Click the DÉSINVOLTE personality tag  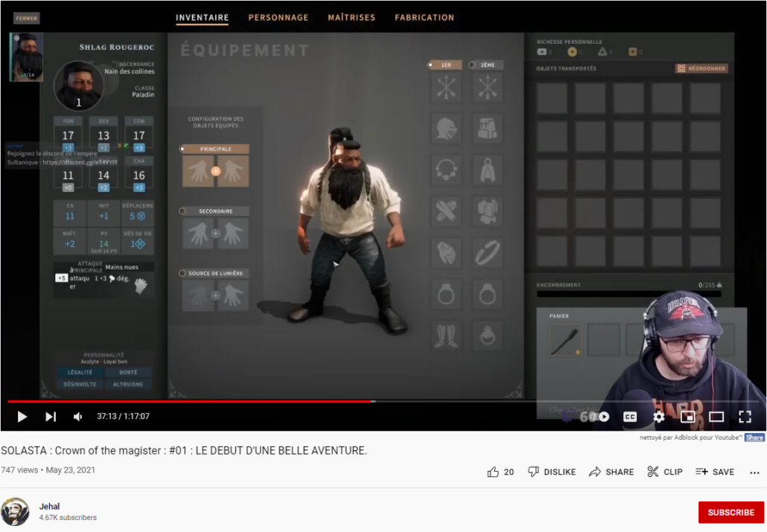coord(80,385)
